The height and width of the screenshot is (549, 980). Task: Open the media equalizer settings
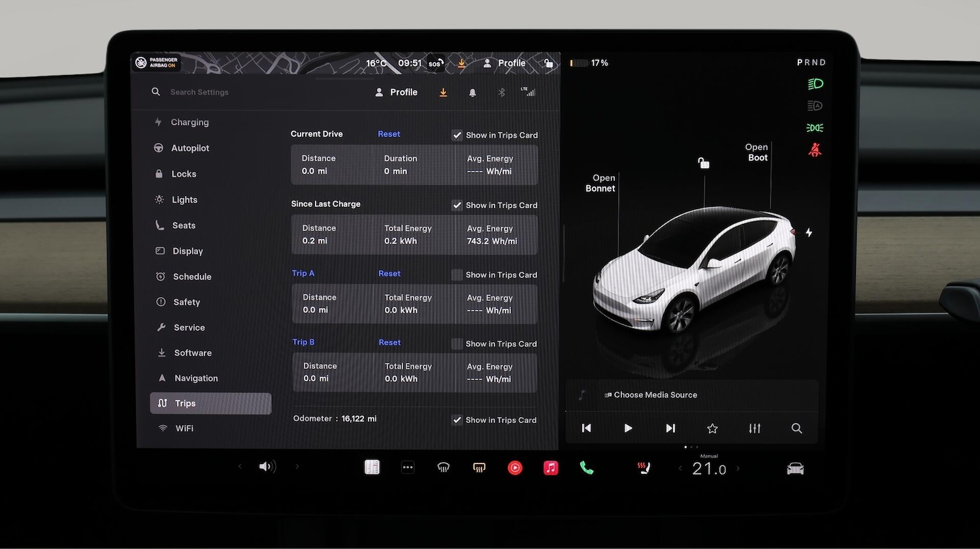point(755,428)
